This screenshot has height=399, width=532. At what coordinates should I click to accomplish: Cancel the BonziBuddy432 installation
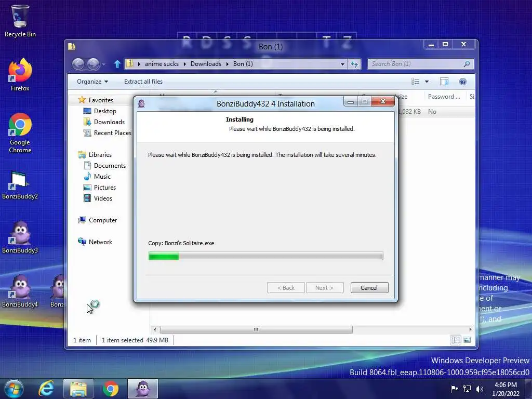369,288
